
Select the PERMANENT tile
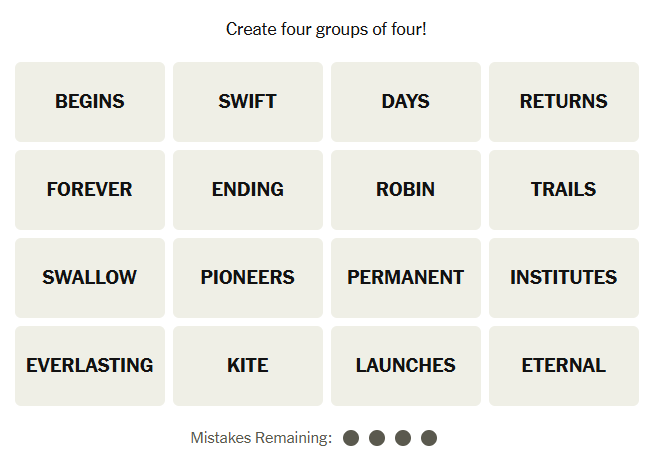pos(406,278)
